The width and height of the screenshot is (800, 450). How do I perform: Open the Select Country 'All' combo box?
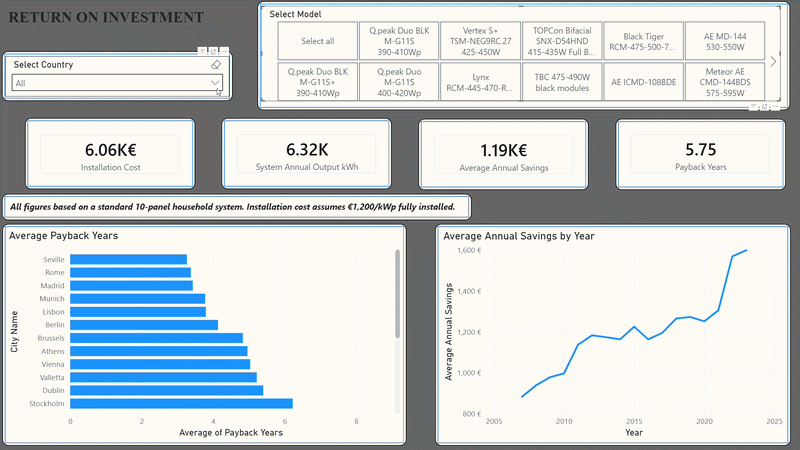point(117,83)
